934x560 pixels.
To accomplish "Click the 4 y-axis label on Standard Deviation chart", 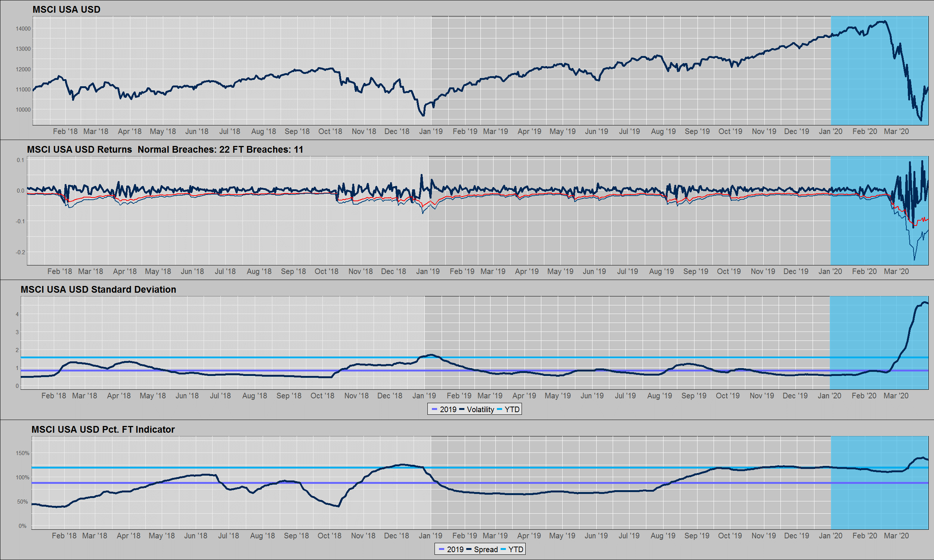I will tap(17, 314).
